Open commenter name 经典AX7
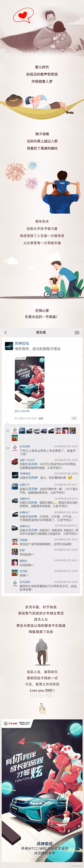Viewport: 84px width, 868px height. tap(24, 513)
